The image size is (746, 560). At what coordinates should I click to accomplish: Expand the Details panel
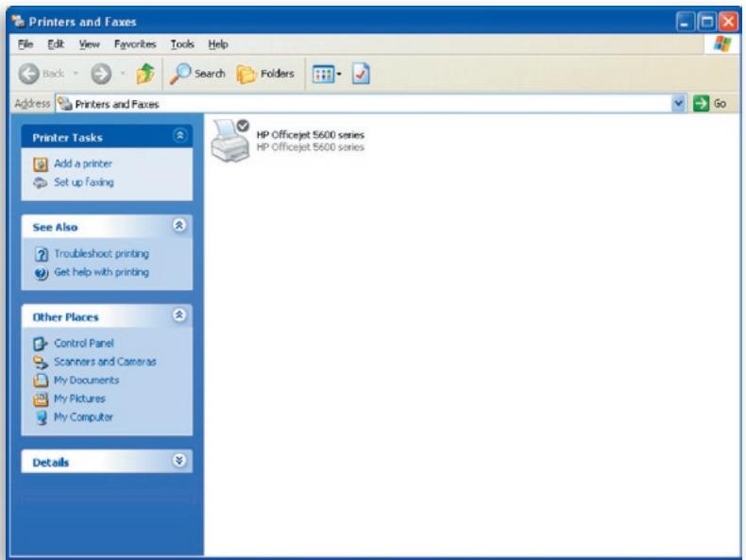(x=179, y=461)
